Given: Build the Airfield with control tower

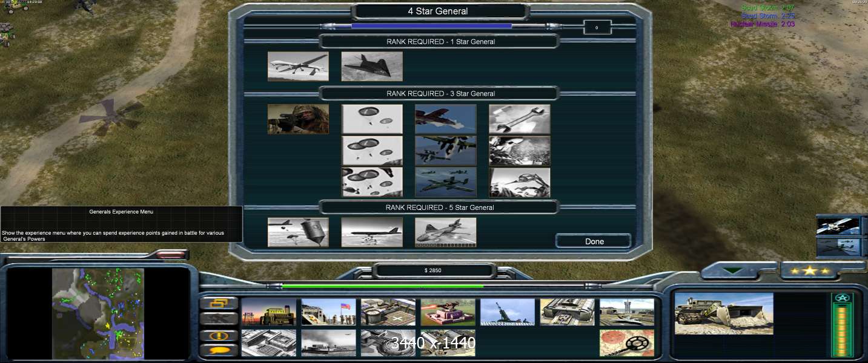Looking at the screenshot, I should 627,312.
